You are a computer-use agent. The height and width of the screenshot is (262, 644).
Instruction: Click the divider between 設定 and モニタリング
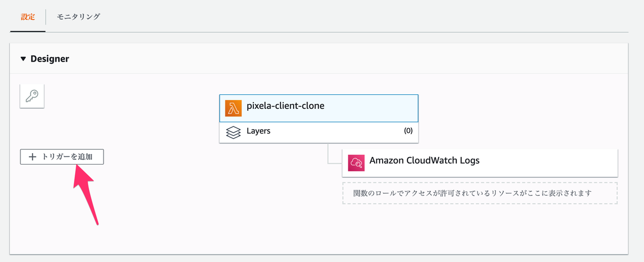pos(46,17)
